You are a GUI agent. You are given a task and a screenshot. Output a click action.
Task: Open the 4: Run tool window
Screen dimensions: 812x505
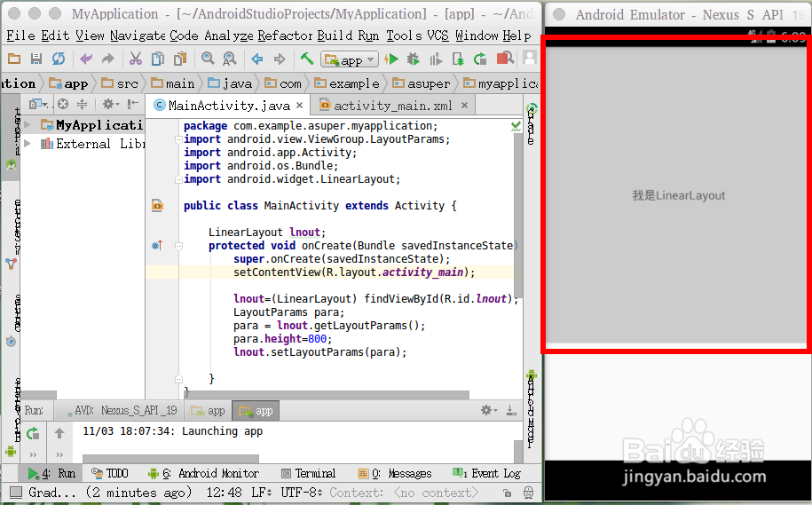point(51,473)
